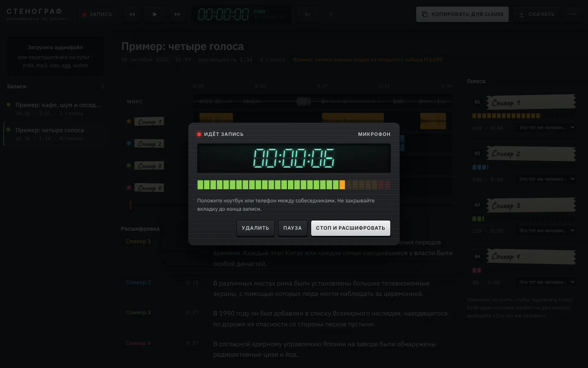The width and height of the screenshot is (588, 368).
Task: Click Спикер 4 label in transcript
Action: pyautogui.click(x=138, y=343)
